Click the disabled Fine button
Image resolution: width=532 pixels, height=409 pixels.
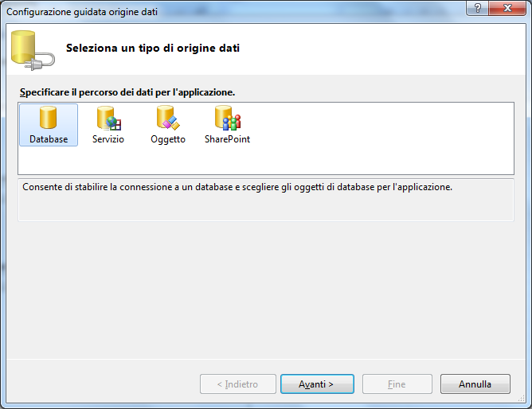tap(397, 384)
